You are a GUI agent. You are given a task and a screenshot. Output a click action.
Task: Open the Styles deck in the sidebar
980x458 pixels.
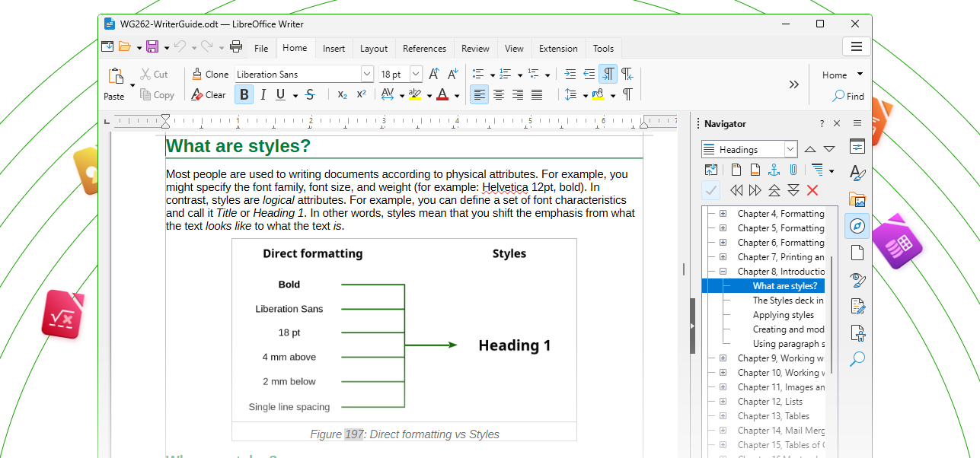click(857, 173)
